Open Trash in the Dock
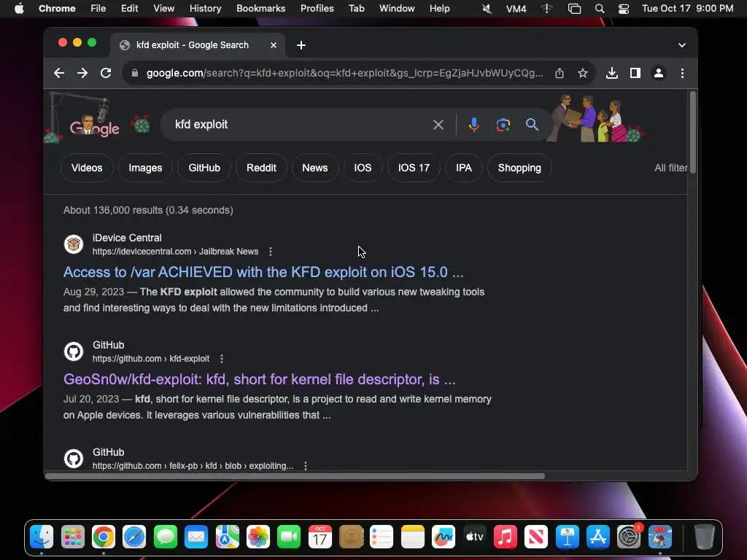Viewport: 747px width, 560px height. tap(704, 537)
